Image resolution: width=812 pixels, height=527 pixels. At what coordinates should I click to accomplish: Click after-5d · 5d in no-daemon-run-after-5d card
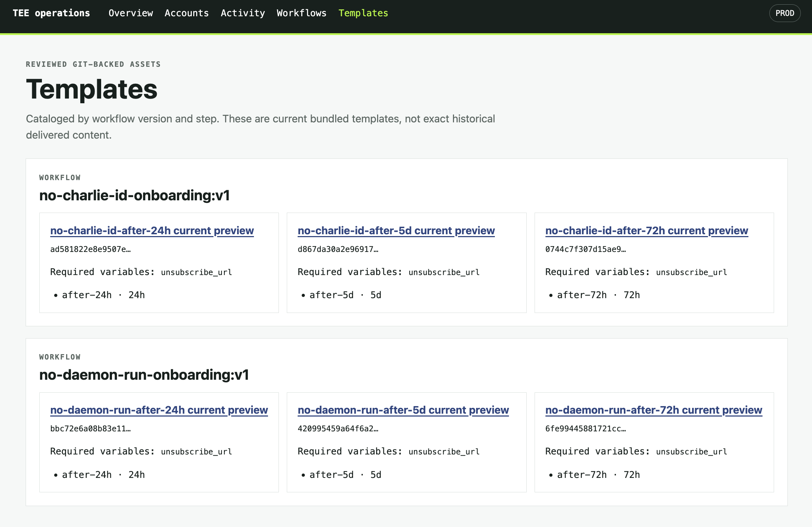(x=345, y=475)
